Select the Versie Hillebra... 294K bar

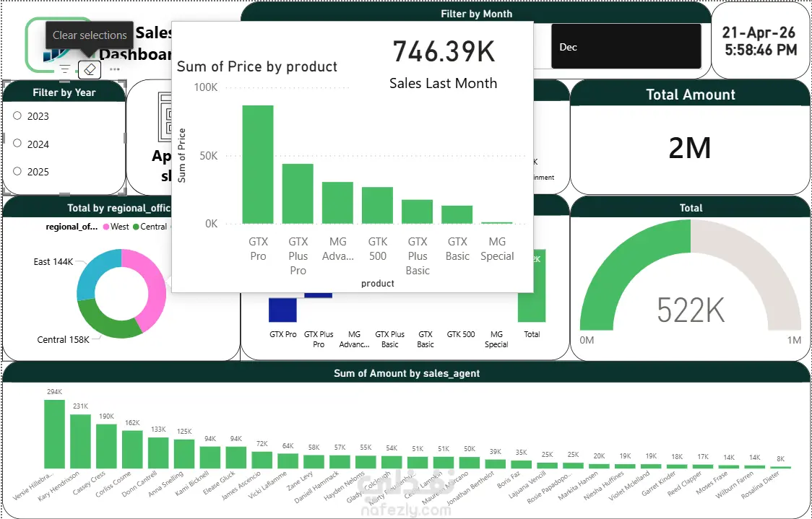(54, 434)
